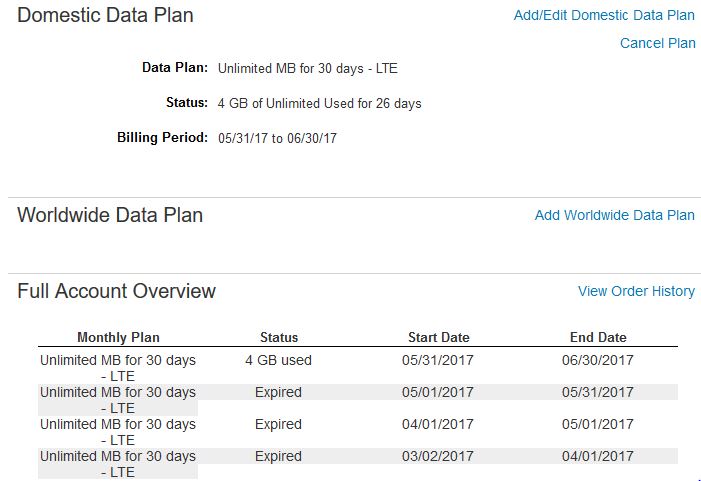Click '4 GB of Unlimited Used' status text
The width and height of the screenshot is (701, 481).
pos(319,104)
